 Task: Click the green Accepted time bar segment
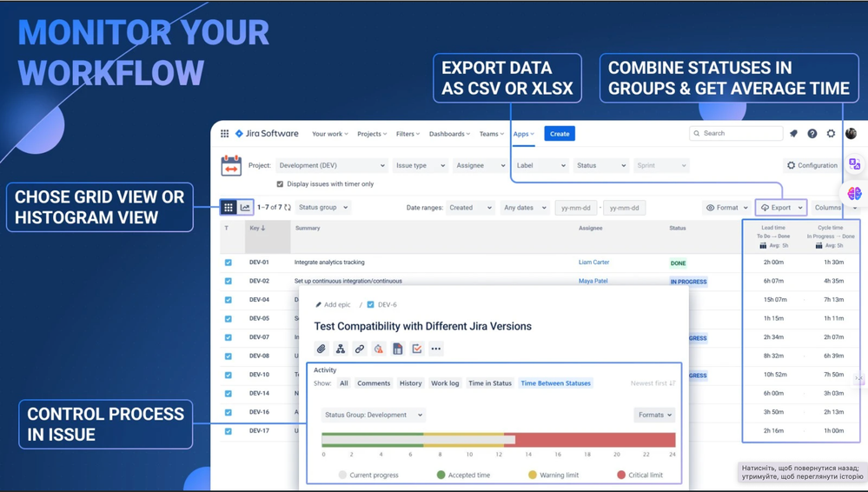[373, 440]
